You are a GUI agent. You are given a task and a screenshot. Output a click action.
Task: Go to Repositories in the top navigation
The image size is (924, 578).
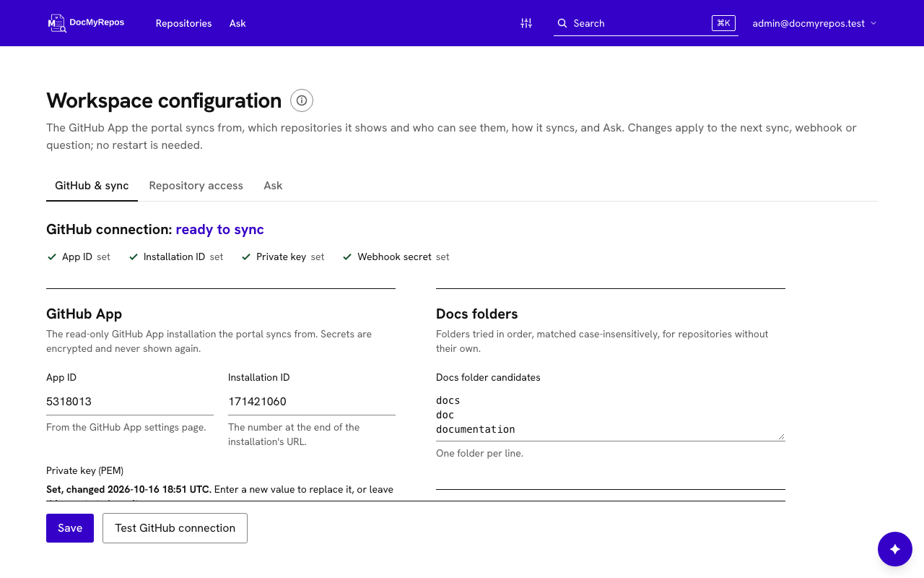(184, 23)
